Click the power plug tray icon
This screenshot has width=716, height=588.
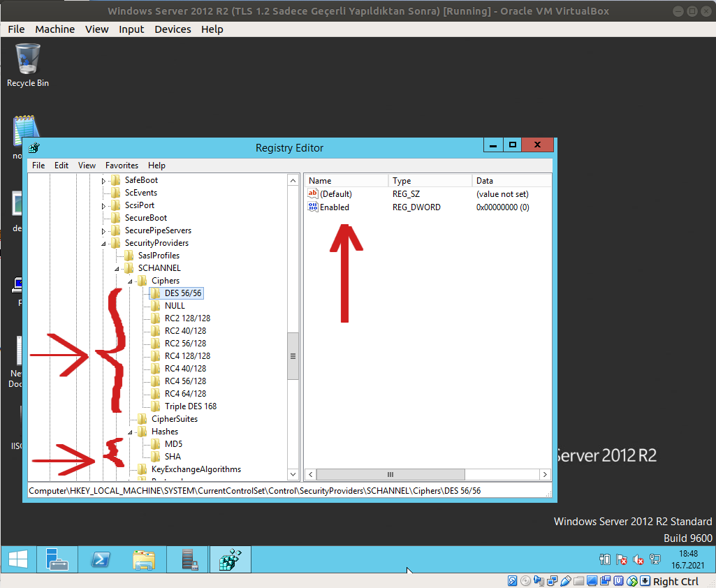[x=605, y=559]
